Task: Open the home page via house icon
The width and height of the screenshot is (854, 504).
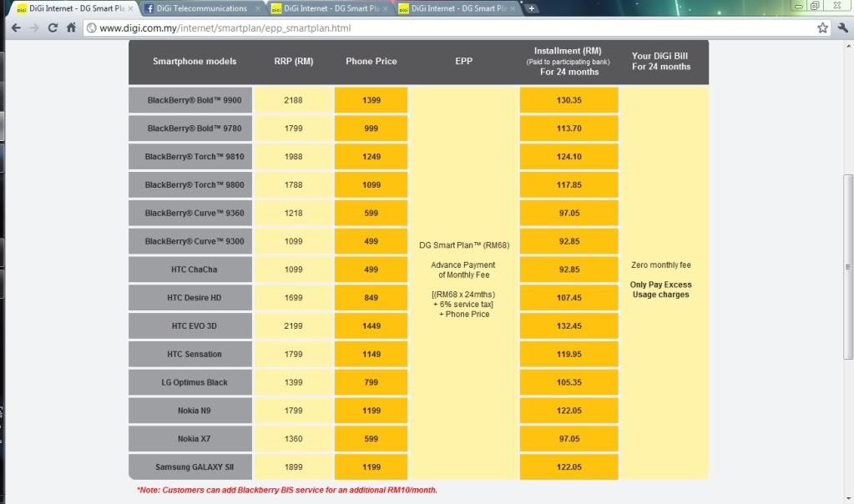Action: click(x=71, y=28)
